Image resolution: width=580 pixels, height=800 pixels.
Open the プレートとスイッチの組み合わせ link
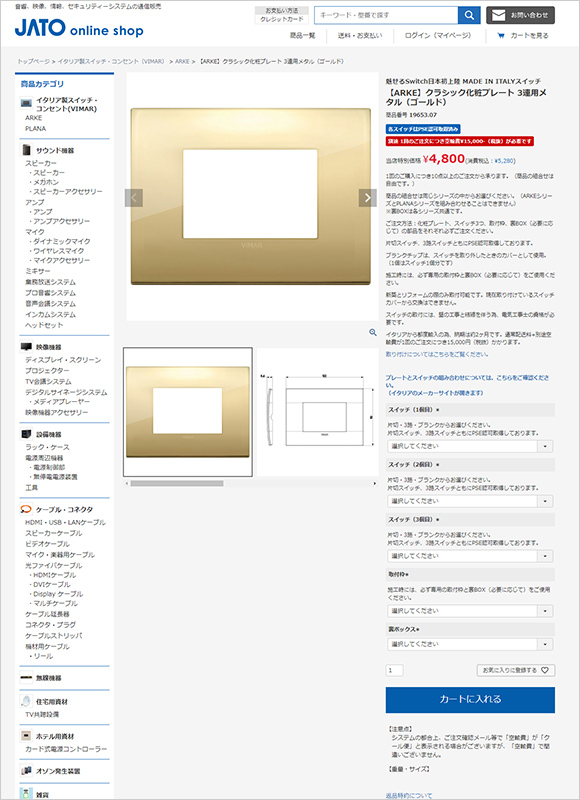(468, 385)
